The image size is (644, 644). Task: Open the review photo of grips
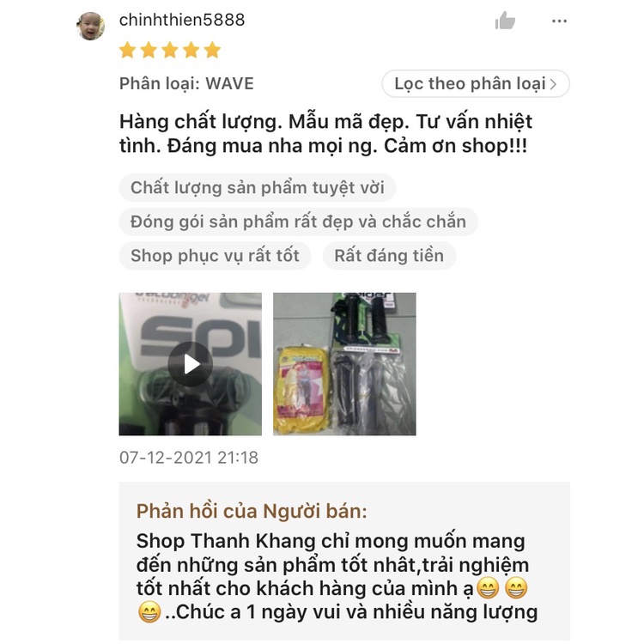(x=344, y=364)
